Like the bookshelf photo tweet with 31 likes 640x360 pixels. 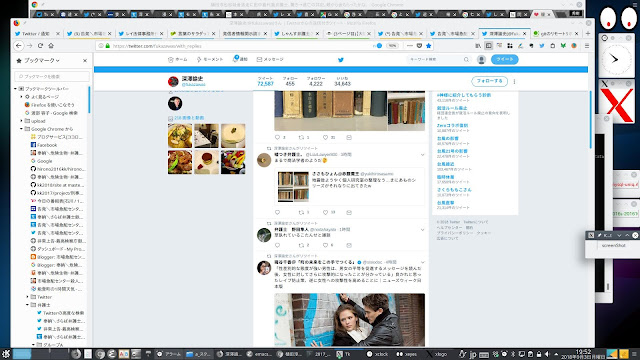tap(325, 138)
